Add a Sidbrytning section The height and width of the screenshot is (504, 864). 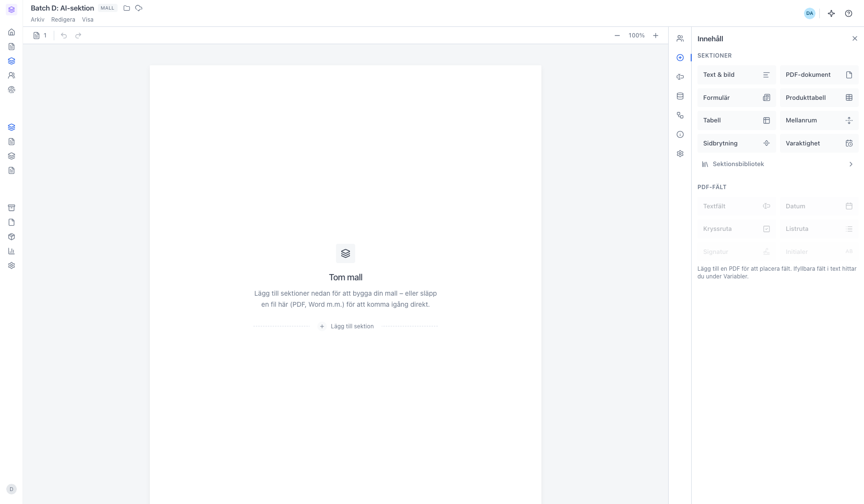pyautogui.click(x=736, y=144)
